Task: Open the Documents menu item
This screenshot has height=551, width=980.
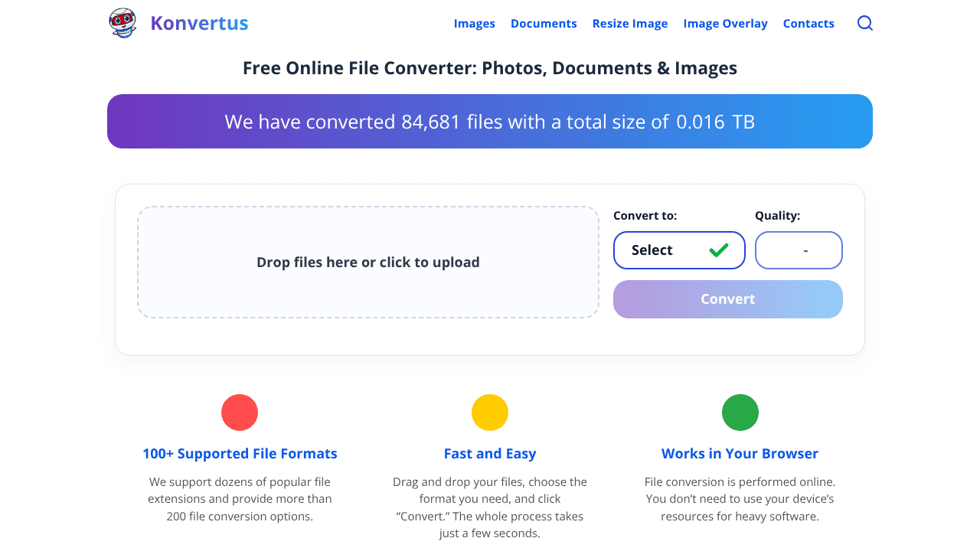Action: point(544,24)
